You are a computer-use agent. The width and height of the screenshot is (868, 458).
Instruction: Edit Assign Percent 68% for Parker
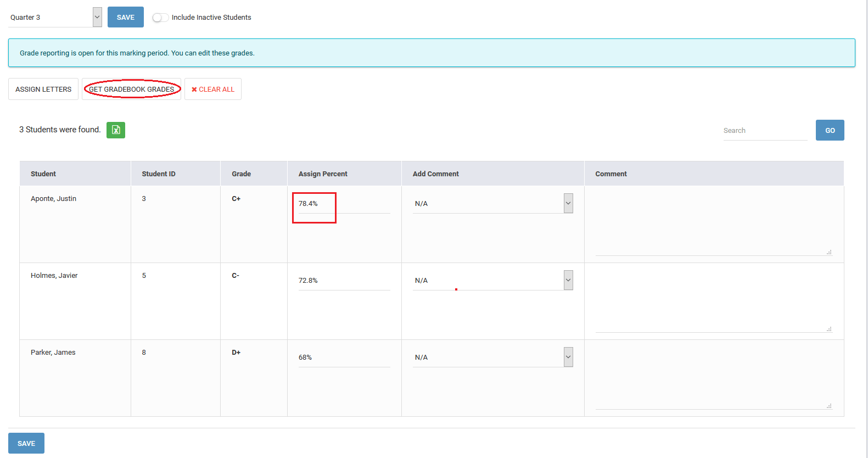[344, 358]
